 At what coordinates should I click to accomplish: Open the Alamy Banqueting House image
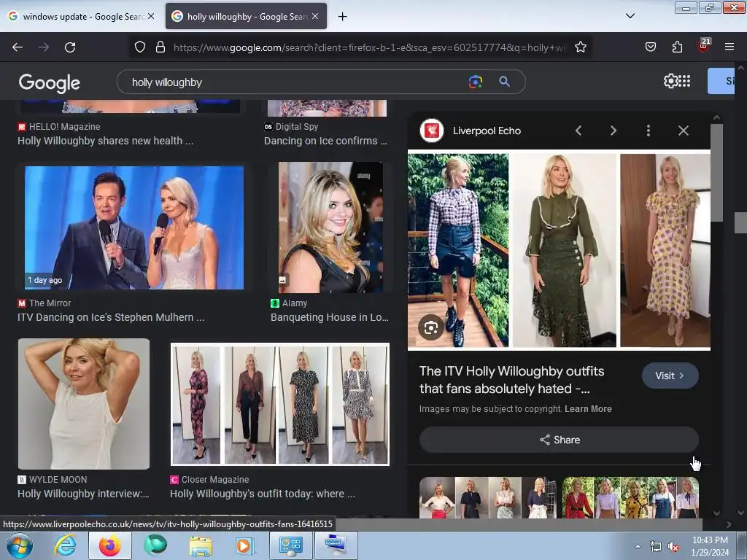tap(330, 227)
